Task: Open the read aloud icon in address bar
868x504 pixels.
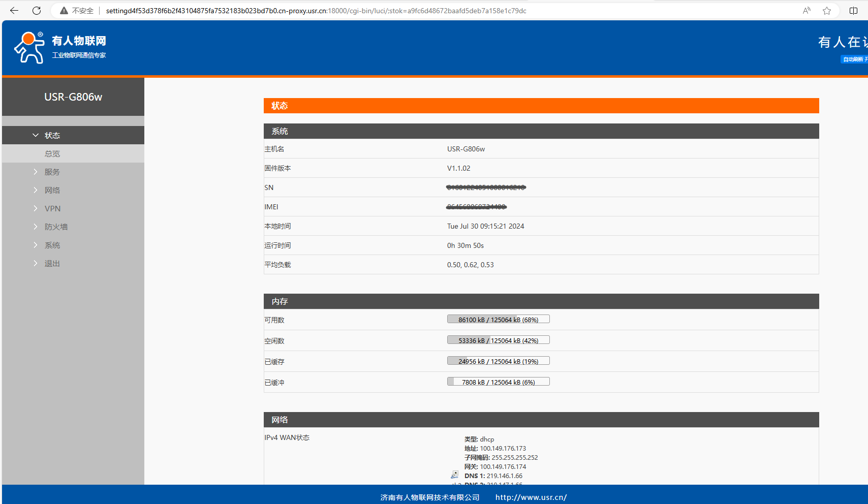Action: tap(807, 11)
